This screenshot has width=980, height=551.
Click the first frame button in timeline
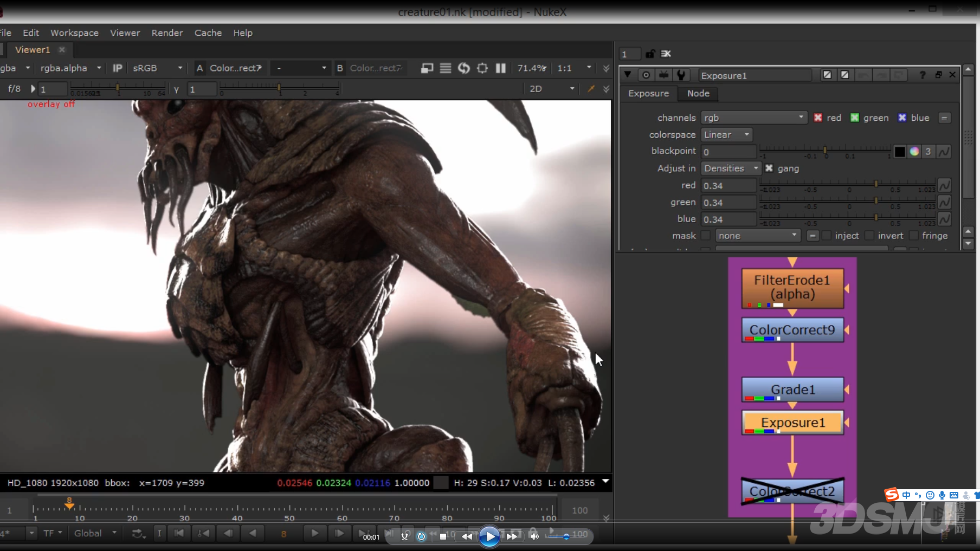[x=179, y=533]
